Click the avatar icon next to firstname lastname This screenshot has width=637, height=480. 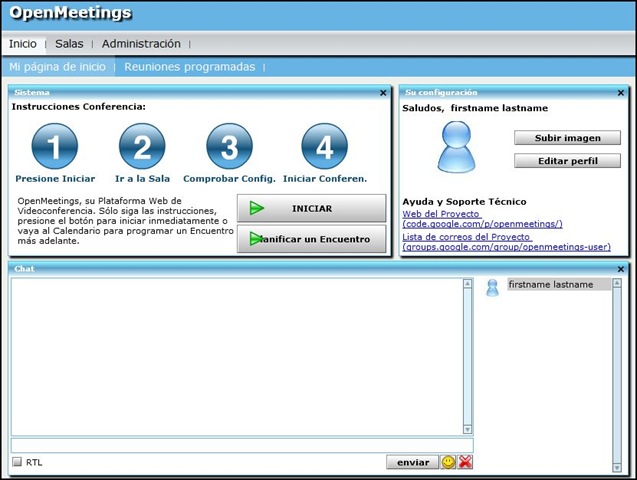[x=492, y=288]
